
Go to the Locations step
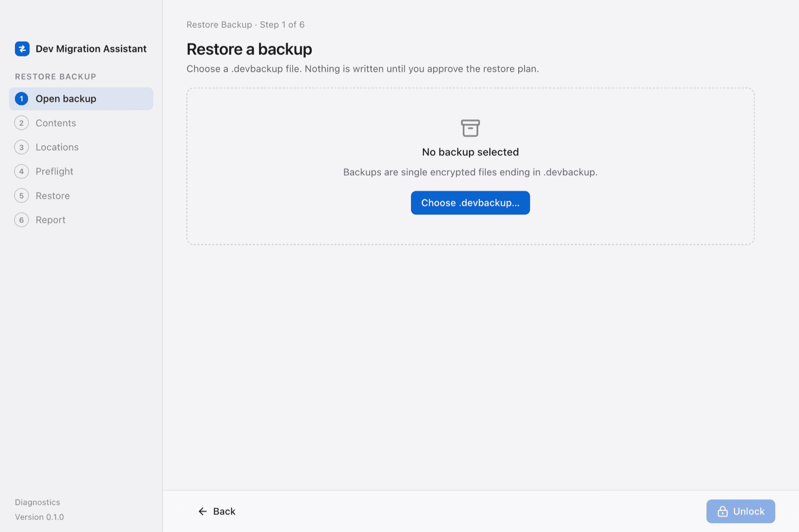pos(81,147)
